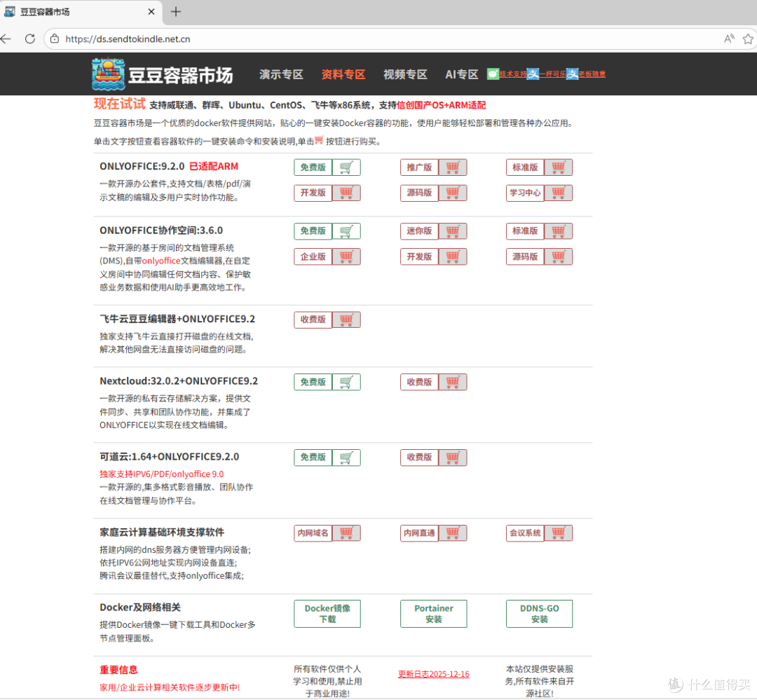
Task: Click the red onlyoffice word in 协作空间 description
Action: click(x=161, y=261)
